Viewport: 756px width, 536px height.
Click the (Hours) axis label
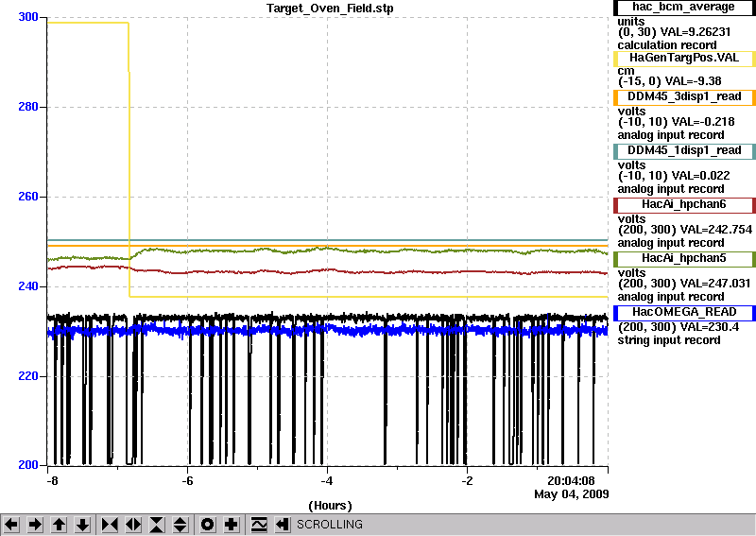click(330, 506)
